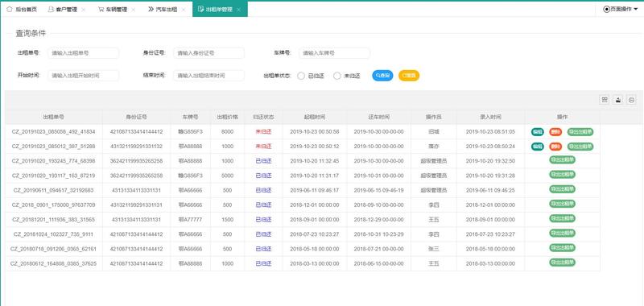Screen dimensions: 644x306
Task: Edit the order recorded 2019-10-23 08:51:05
Action: tap(538, 132)
